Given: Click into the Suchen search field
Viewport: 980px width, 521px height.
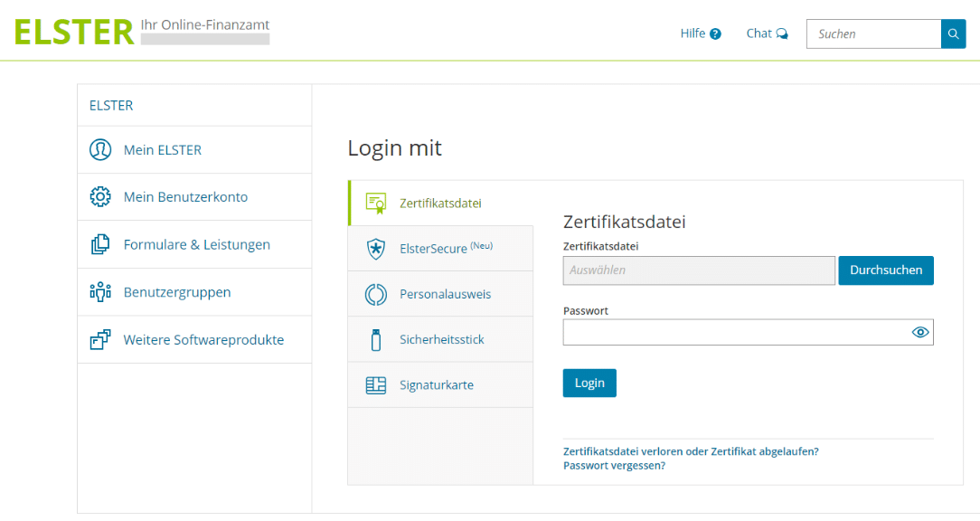Looking at the screenshot, I should [873, 33].
